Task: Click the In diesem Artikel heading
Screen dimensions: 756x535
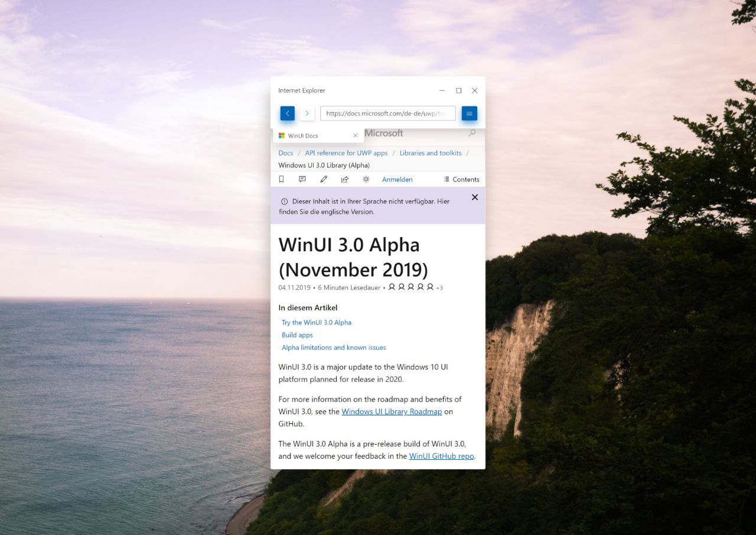Action: [308, 307]
